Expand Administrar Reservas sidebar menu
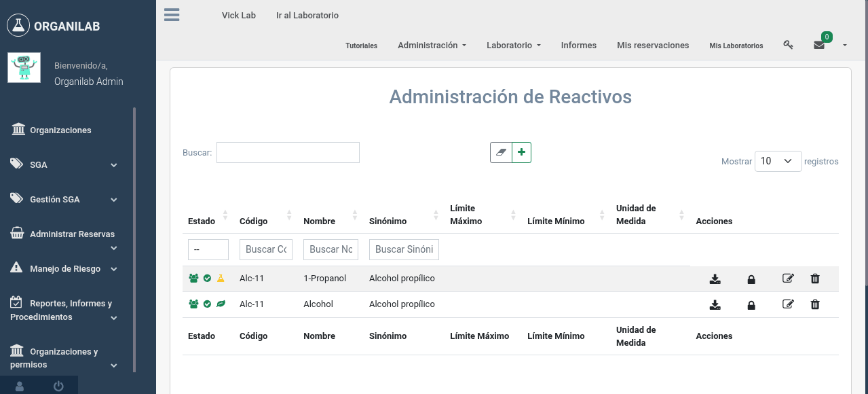The image size is (868, 394). (x=64, y=239)
